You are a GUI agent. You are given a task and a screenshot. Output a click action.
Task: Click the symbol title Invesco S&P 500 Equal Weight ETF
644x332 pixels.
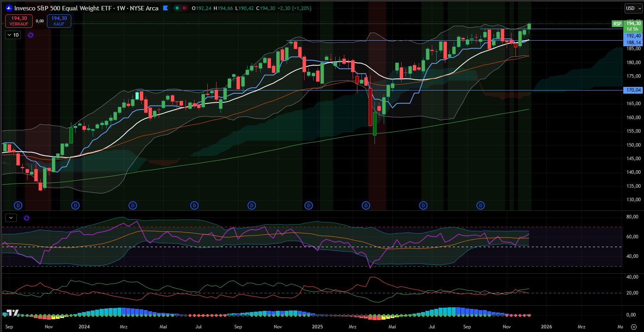pos(86,8)
